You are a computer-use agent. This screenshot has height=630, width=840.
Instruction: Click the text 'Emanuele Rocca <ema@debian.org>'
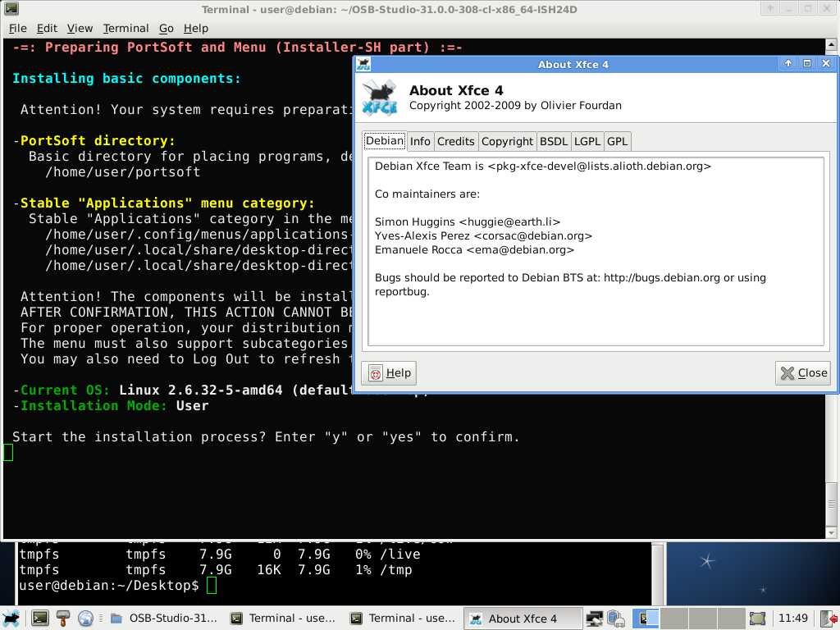pyautogui.click(x=474, y=249)
